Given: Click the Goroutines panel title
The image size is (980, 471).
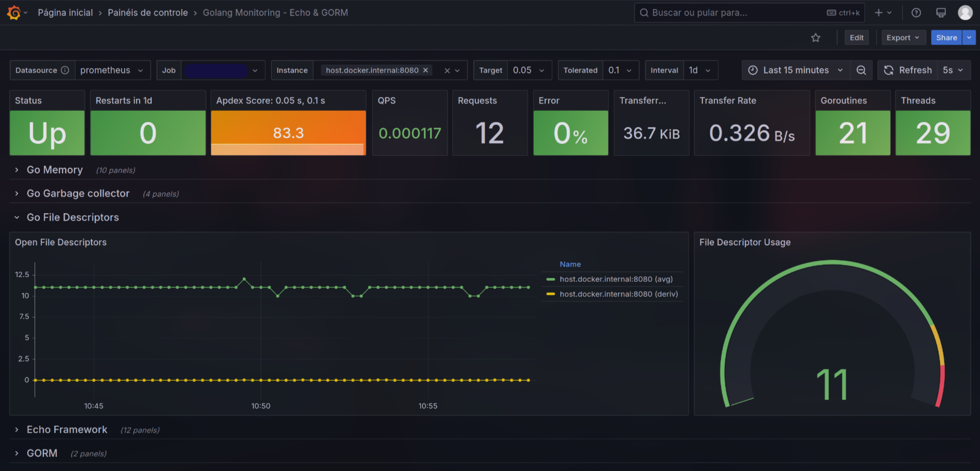Looking at the screenshot, I should (844, 101).
